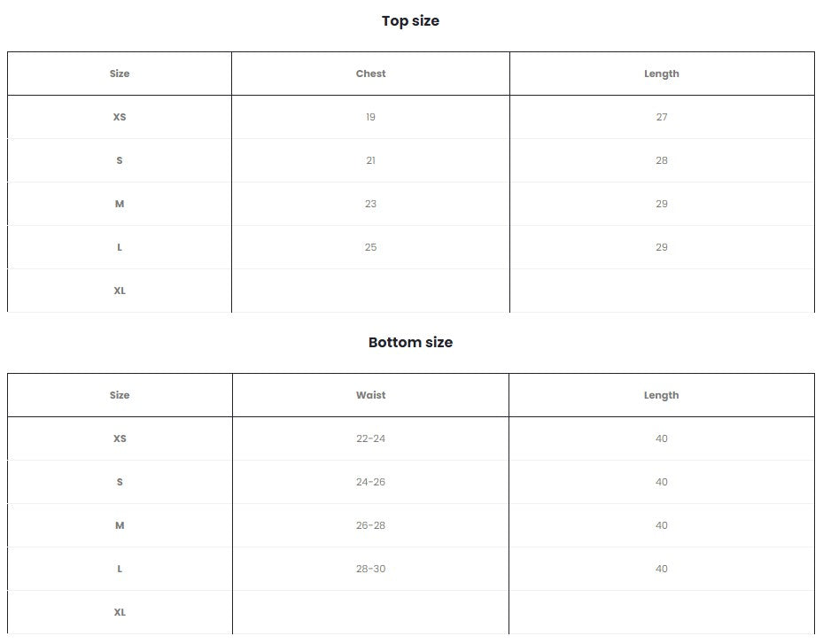Screen dimensions: 823x644
Task: Select waist range 22-24
Action: [x=370, y=438]
